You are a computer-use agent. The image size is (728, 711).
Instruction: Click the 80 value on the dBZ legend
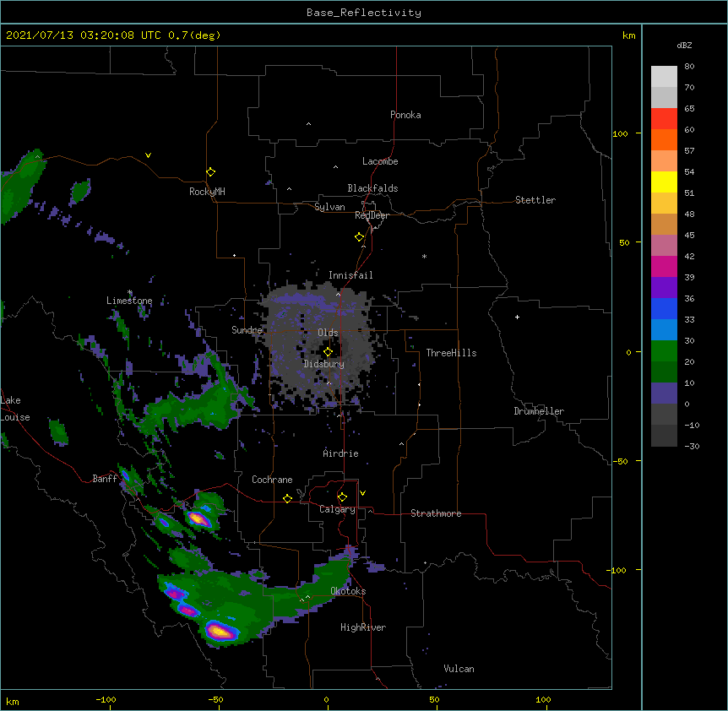pyautogui.click(x=689, y=67)
